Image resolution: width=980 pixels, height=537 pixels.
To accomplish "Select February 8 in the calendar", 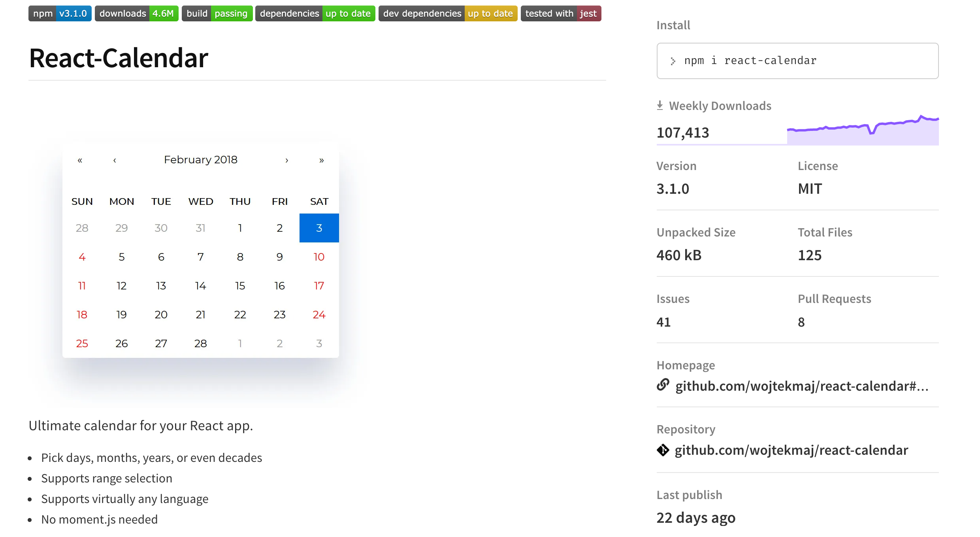I will [x=240, y=257].
